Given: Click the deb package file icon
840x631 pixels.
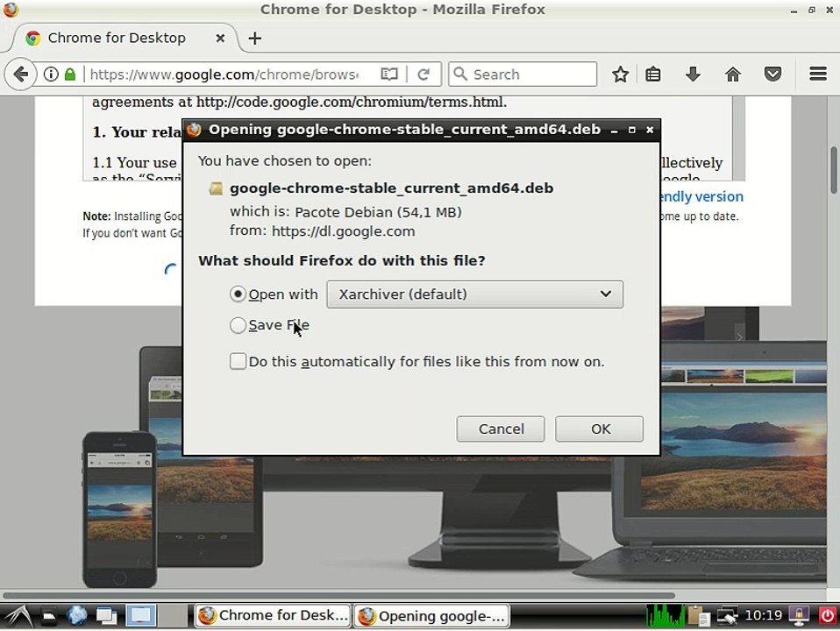Looking at the screenshot, I should click(216, 188).
